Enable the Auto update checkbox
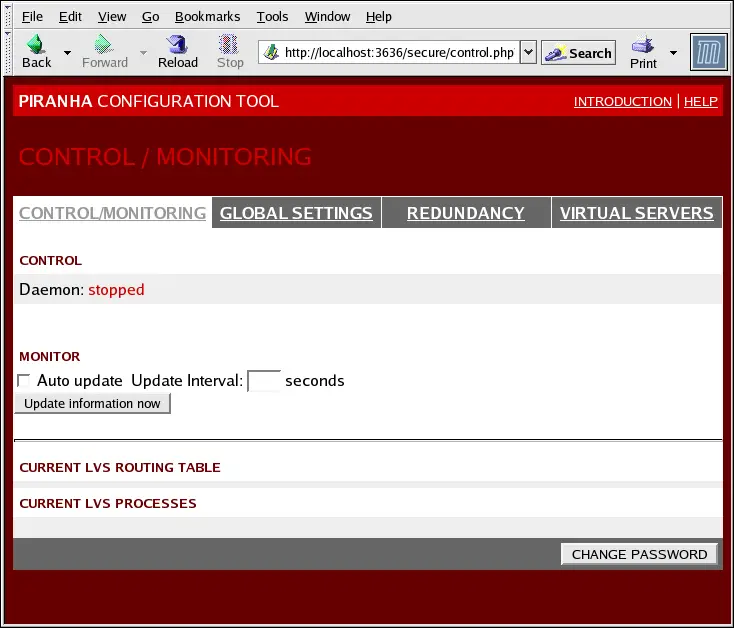The height and width of the screenshot is (628, 734). click(24, 381)
